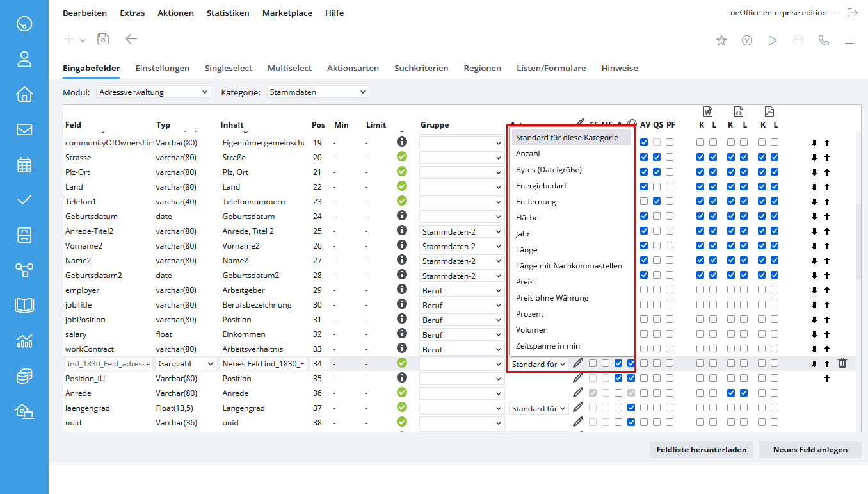Viewport: 868px width, 494px height.
Task: Move the Strasse field up with arrow
Action: 826,158
